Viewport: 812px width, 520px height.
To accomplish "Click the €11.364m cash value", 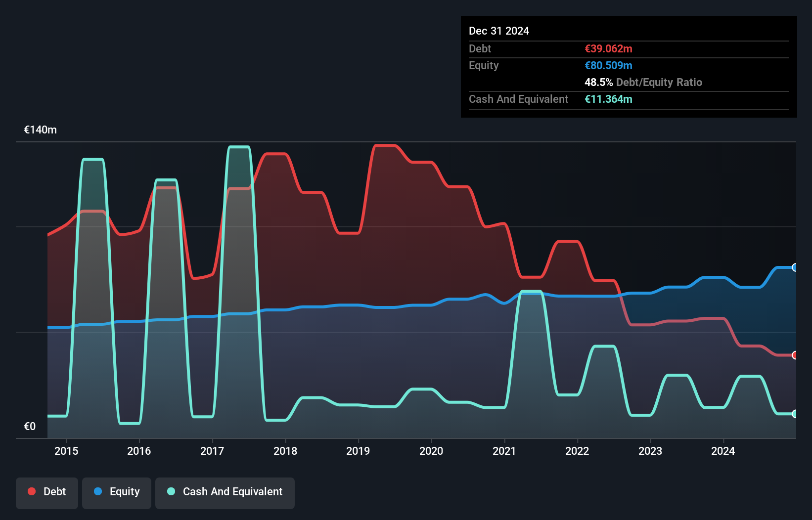I will click(x=608, y=99).
